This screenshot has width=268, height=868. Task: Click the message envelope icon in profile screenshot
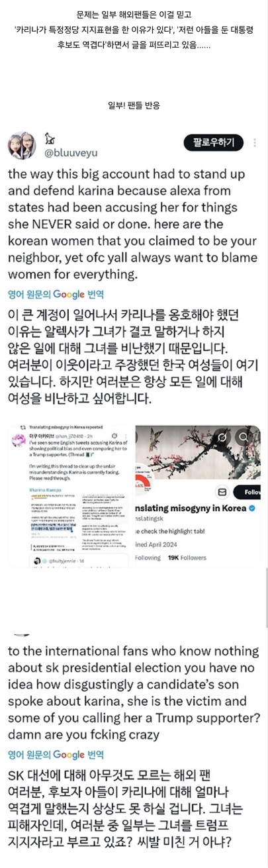222,493
